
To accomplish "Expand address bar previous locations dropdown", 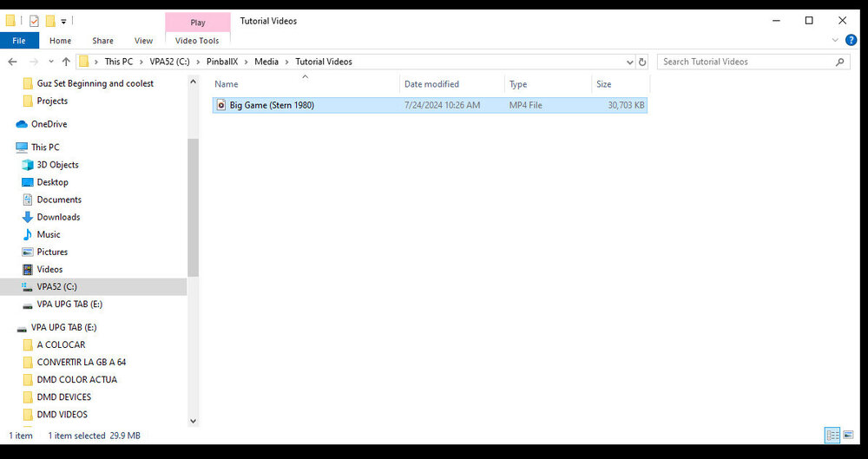I will point(630,62).
